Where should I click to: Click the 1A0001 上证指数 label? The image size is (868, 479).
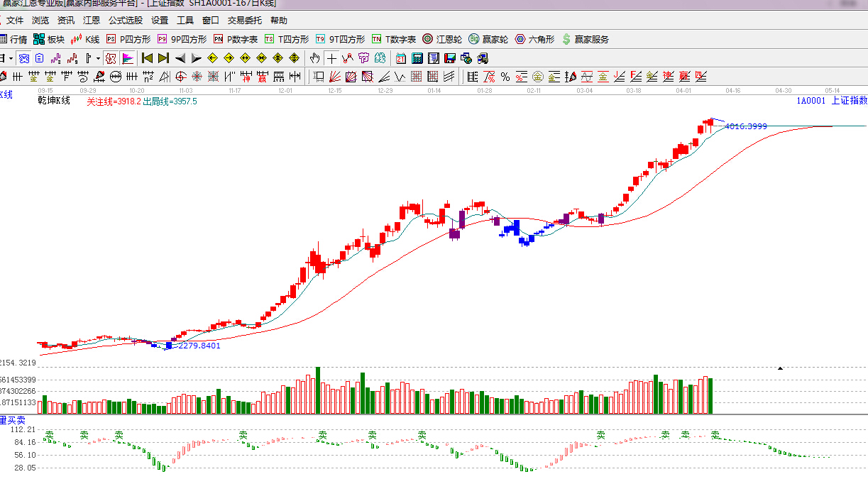click(x=831, y=101)
